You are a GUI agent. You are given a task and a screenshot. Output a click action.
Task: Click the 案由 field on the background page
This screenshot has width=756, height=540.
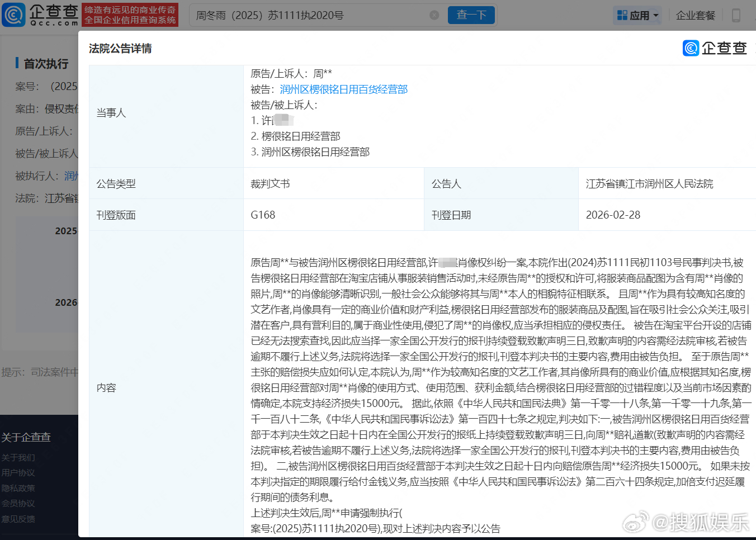(46, 109)
